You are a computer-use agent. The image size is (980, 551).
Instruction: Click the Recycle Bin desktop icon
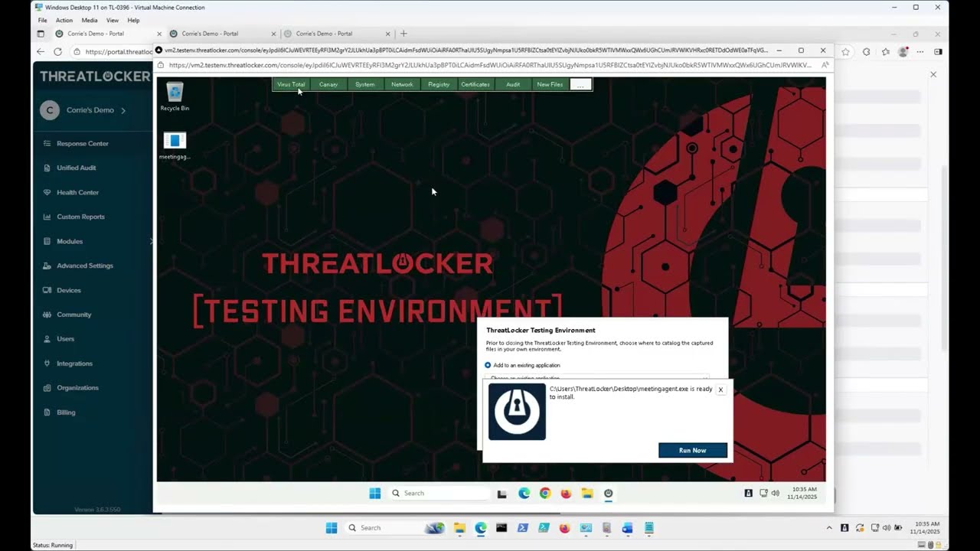(x=175, y=96)
